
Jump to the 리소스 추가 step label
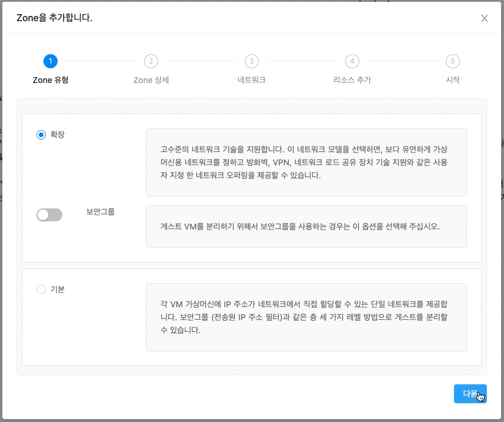click(352, 80)
